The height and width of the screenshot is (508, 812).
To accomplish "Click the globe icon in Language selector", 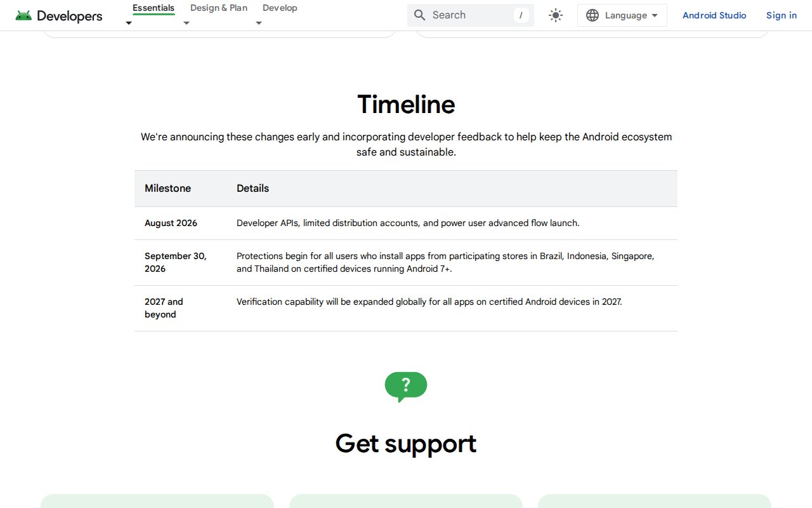I will coord(593,15).
